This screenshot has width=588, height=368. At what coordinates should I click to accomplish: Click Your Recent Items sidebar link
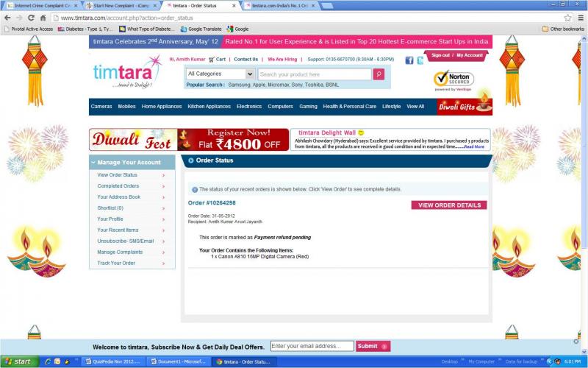point(118,230)
